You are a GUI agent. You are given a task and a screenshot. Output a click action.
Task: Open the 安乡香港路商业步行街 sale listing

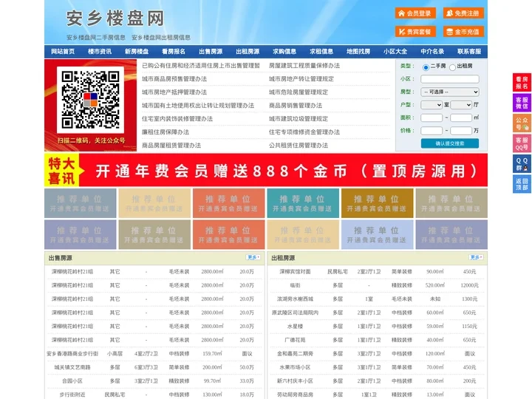coord(72,353)
